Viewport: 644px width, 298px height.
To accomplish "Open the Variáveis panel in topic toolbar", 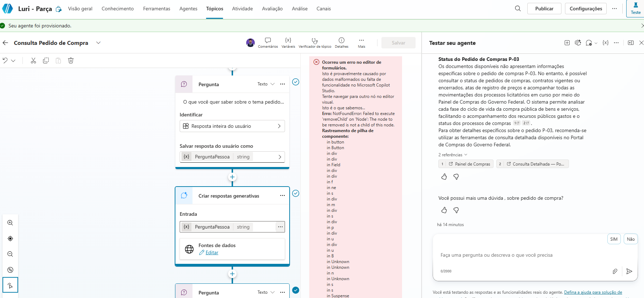I will pyautogui.click(x=288, y=43).
